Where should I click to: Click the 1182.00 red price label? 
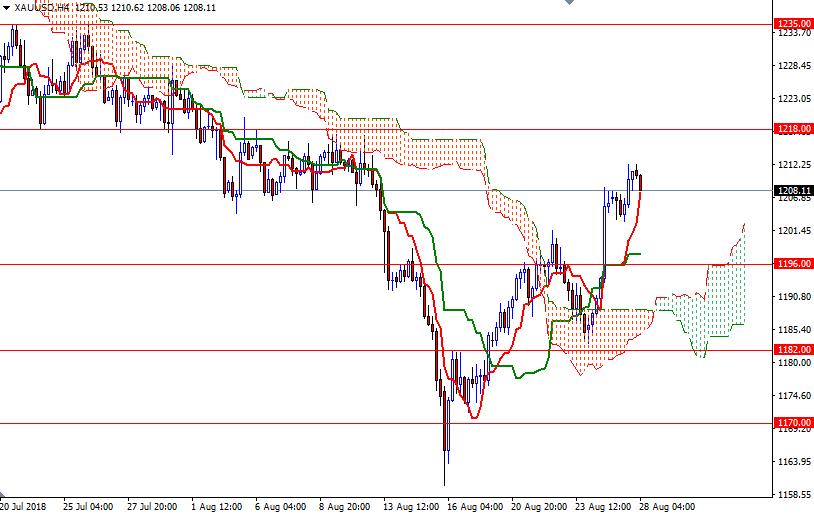click(x=793, y=350)
